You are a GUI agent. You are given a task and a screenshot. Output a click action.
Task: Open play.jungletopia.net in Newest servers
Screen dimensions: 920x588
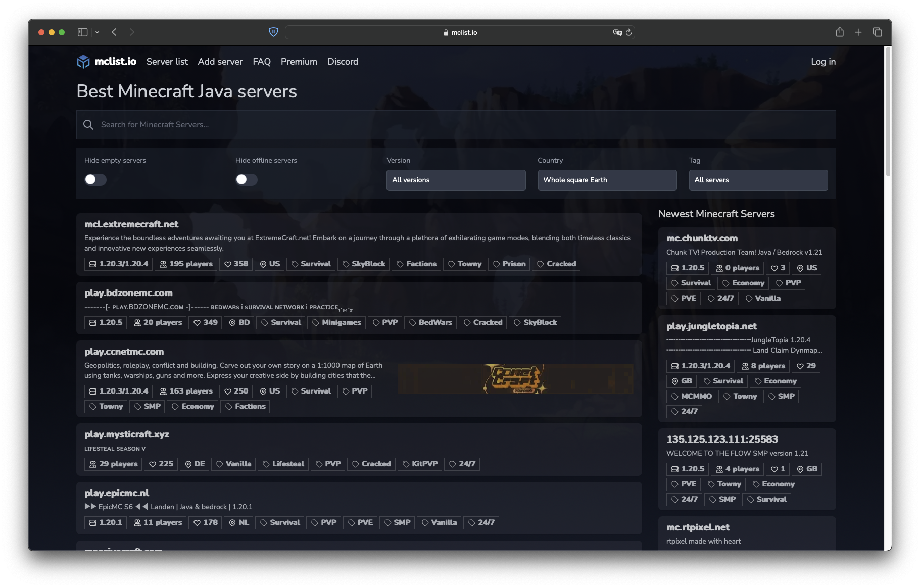coord(711,326)
